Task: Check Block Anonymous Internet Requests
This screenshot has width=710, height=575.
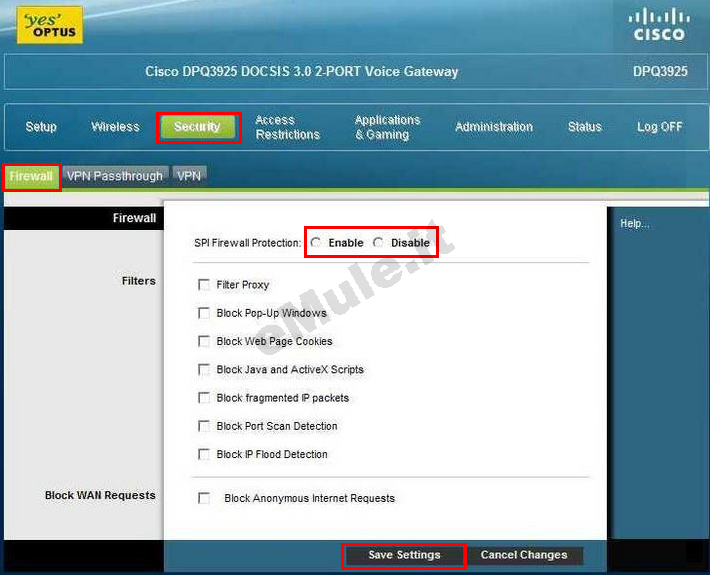Action: pyautogui.click(x=204, y=498)
